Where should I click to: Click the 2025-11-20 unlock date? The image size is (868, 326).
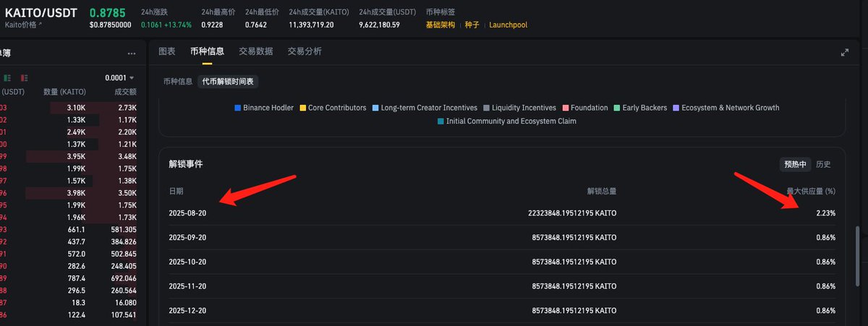(x=188, y=286)
